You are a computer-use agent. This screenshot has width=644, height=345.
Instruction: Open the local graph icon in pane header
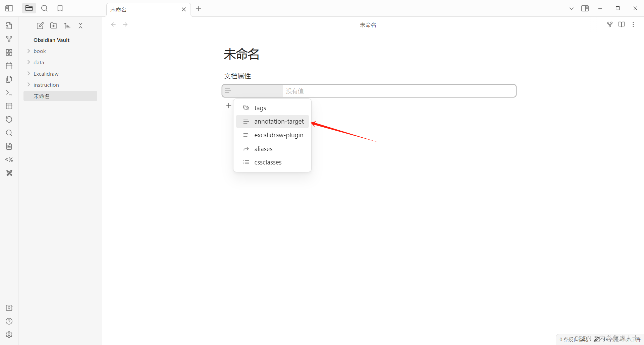click(609, 24)
